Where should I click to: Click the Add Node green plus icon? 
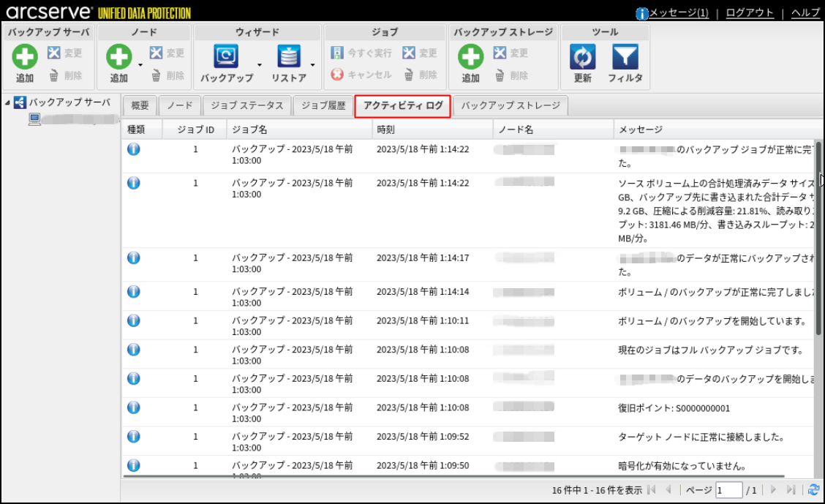119,57
